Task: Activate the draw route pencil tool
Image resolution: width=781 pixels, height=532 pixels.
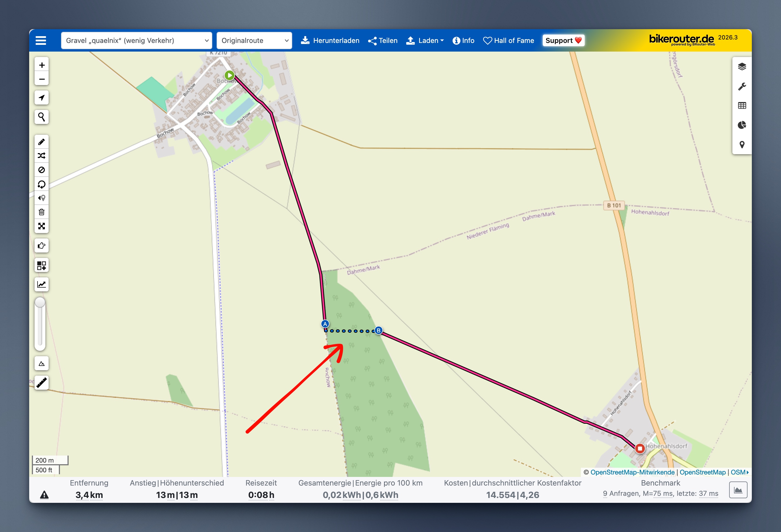Action: pos(41,142)
